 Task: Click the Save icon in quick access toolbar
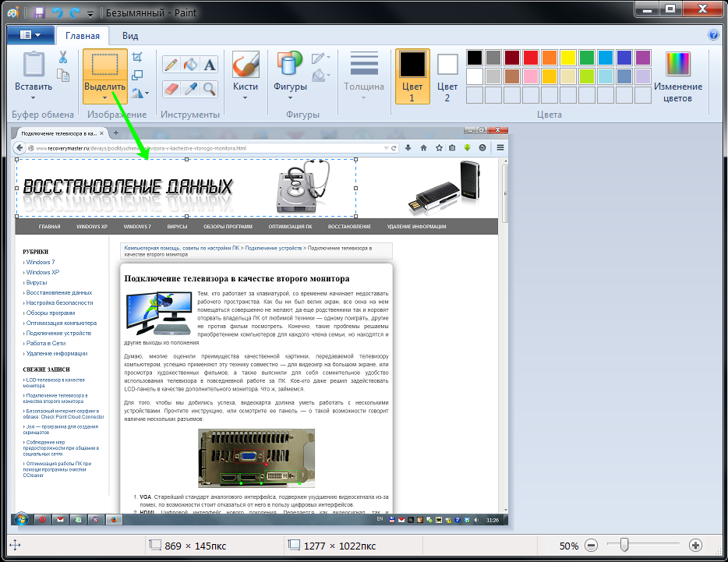[39, 12]
